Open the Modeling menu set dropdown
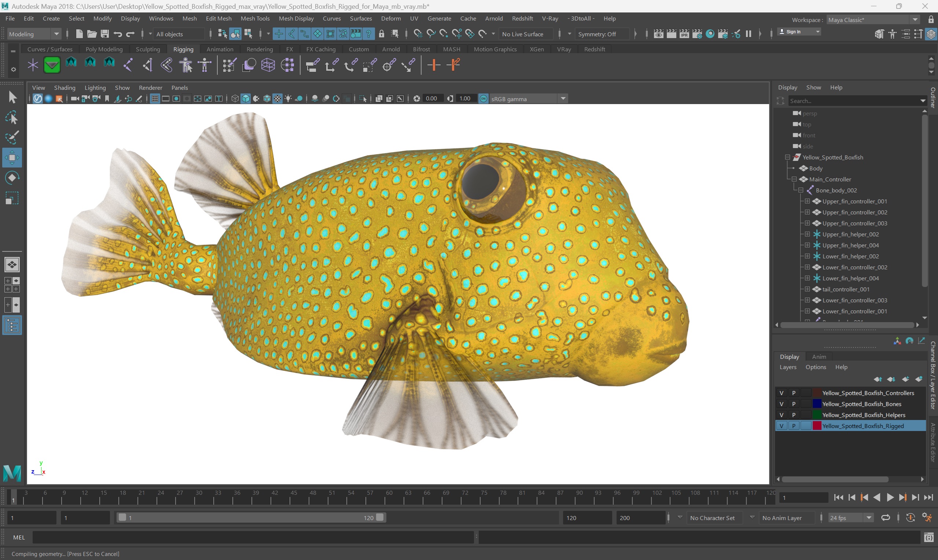938x560 pixels. [34, 34]
